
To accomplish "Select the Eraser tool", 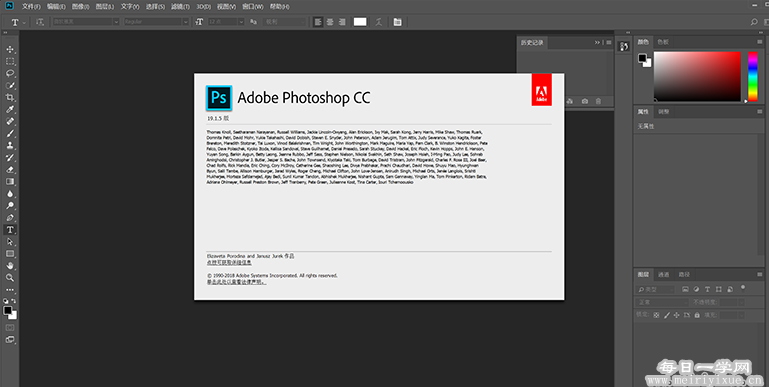I will pyautogui.click(x=10, y=170).
